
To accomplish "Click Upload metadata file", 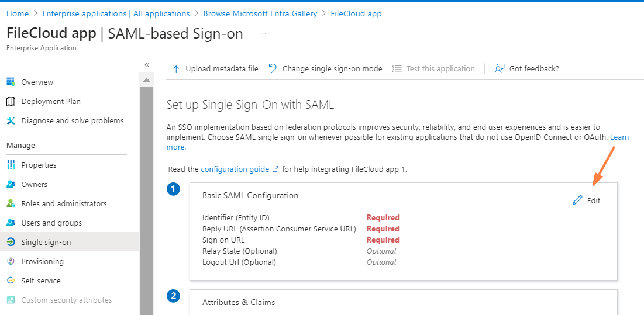I will point(215,68).
